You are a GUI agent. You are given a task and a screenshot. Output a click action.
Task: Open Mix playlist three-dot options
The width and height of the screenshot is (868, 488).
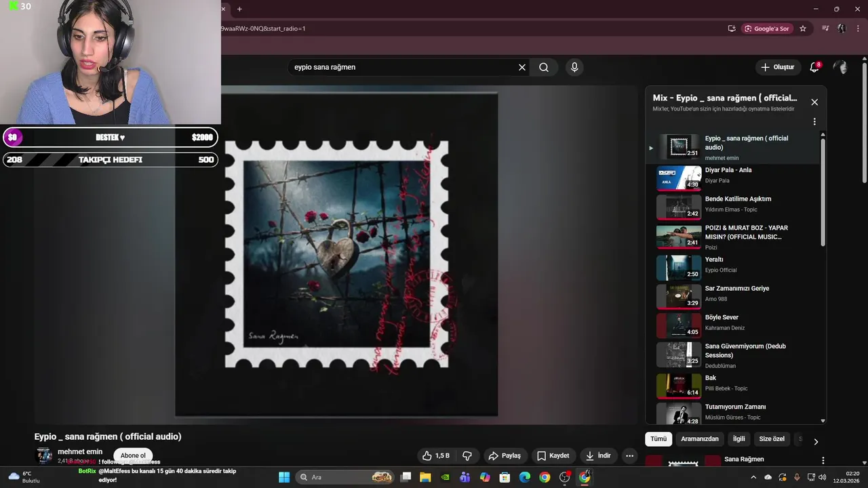click(x=814, y=122)
